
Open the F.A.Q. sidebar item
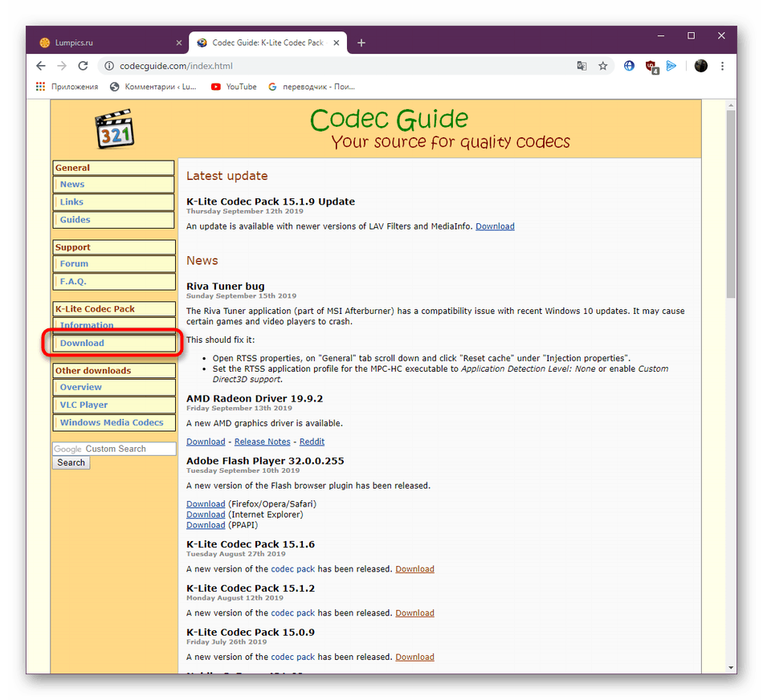114,282
